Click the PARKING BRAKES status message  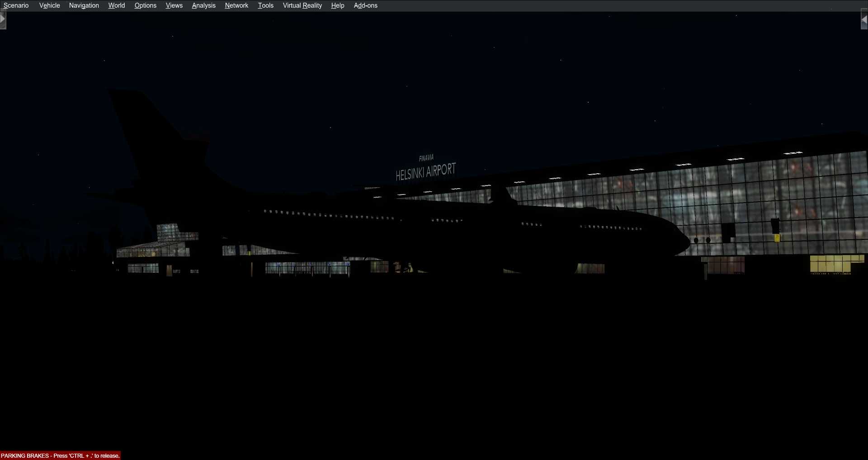coord(60,455)
